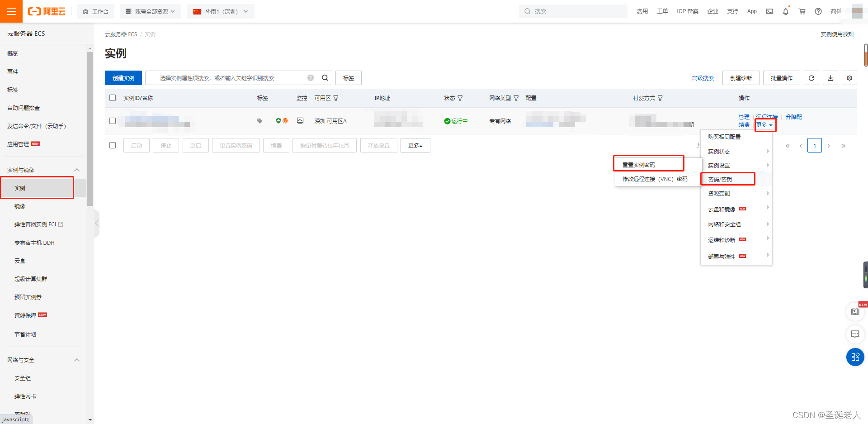Open the ICP 备案 top menu
This screenshot has height=424, width=868.
[687, 11]
